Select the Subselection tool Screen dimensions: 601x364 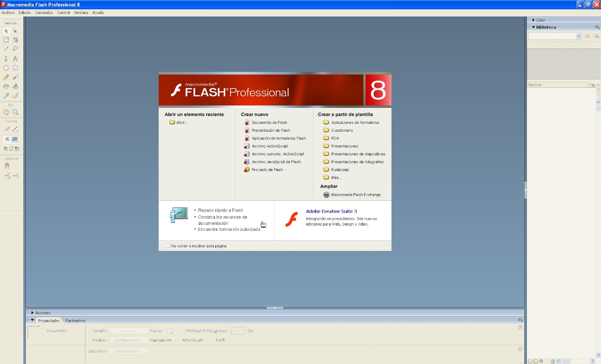pyautogui.click(x=16, y=31)
